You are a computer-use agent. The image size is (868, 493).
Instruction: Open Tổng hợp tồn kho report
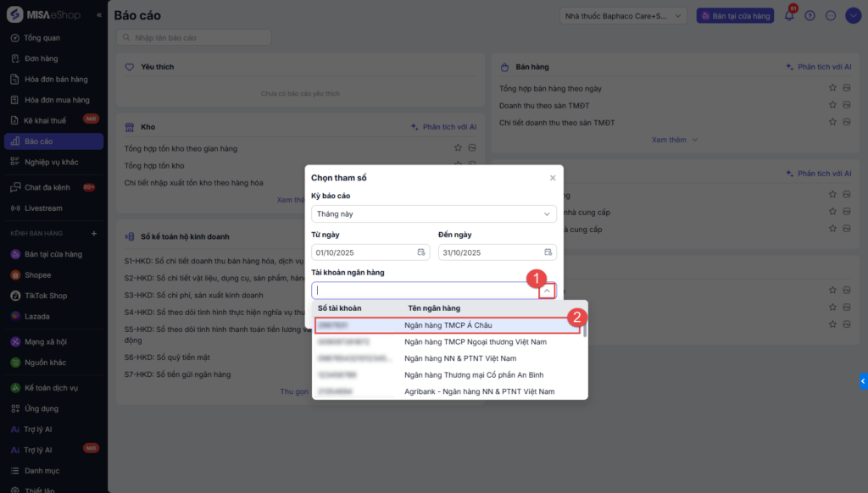(x=154, y=165)
